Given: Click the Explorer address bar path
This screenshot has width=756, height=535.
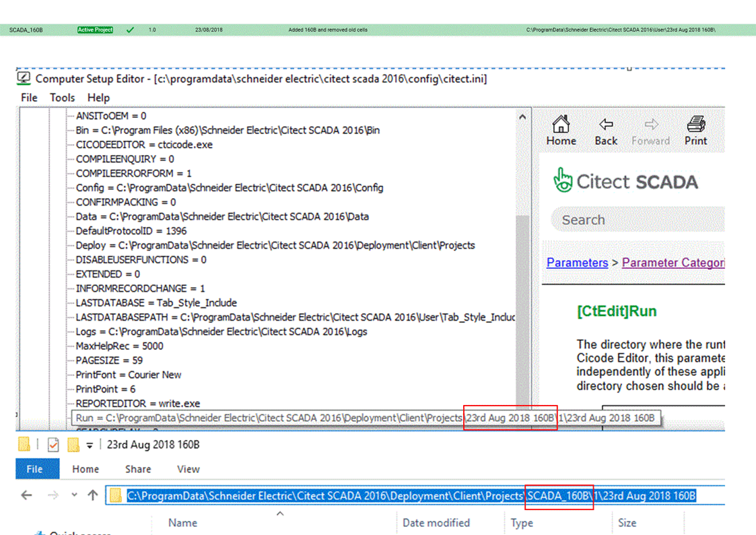Looking at the screenshot, I should (411, 495).
